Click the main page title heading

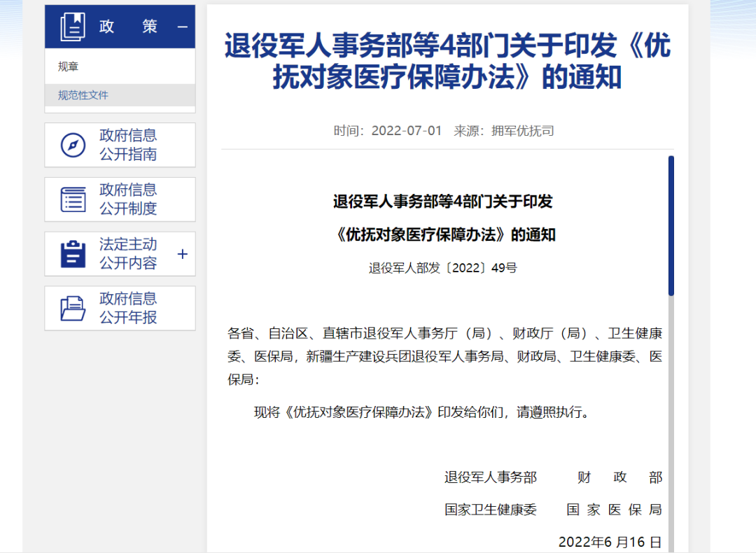447,61
